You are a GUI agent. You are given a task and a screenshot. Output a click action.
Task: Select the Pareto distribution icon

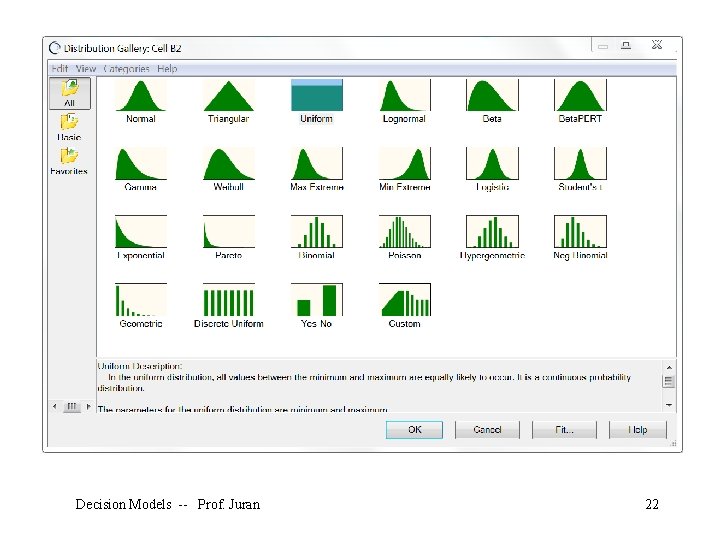228,231
